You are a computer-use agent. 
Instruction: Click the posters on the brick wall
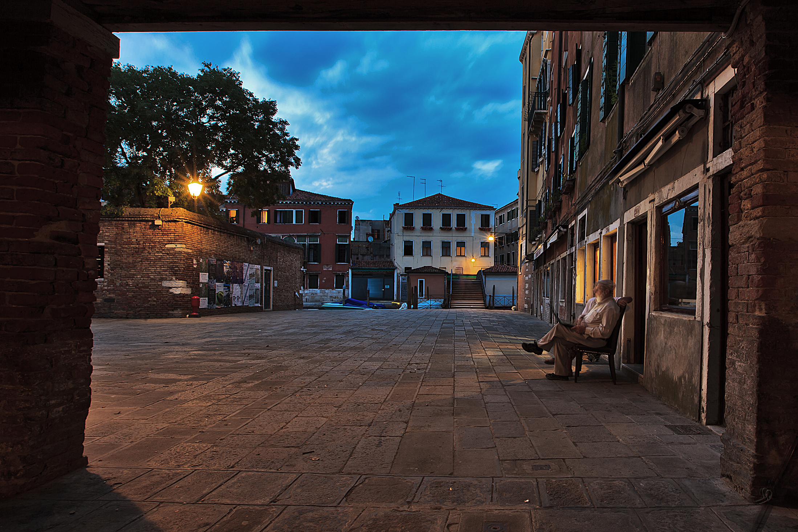[229, 284]
